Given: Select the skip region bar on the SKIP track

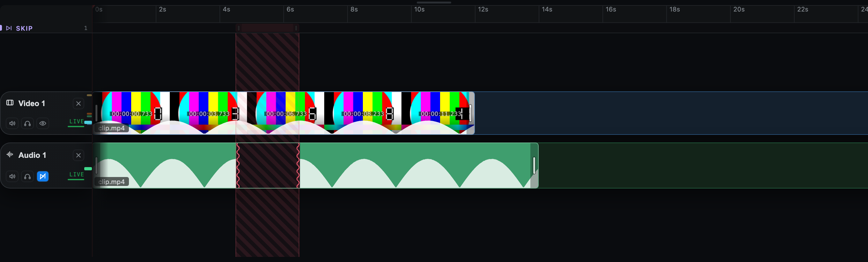Looking at the screenshot, I should point(267,28).
